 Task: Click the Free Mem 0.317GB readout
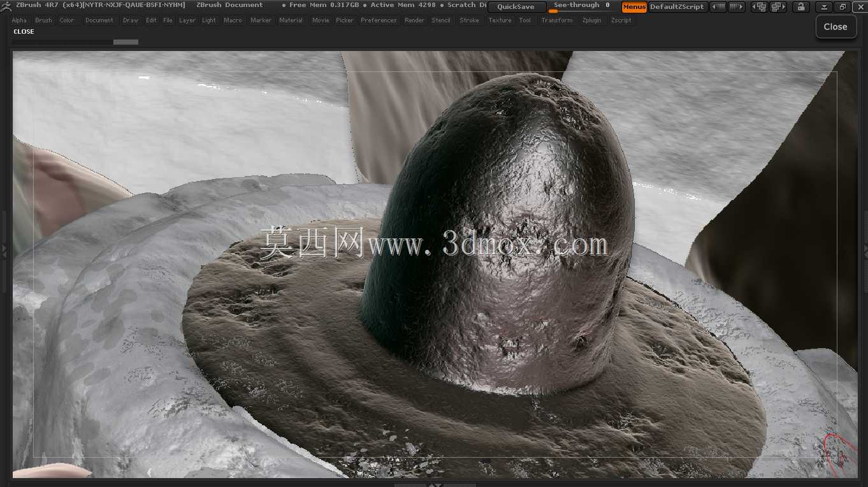coord(324,5)
